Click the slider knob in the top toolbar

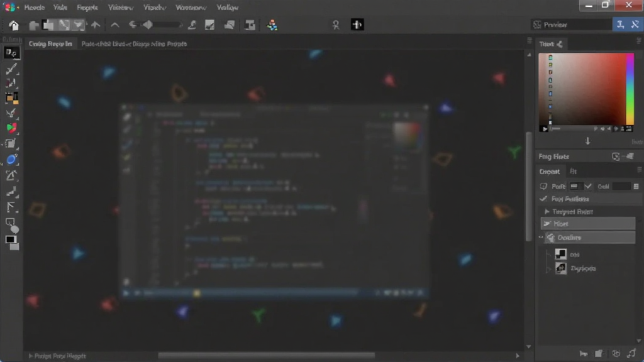(x=148, y=25)
